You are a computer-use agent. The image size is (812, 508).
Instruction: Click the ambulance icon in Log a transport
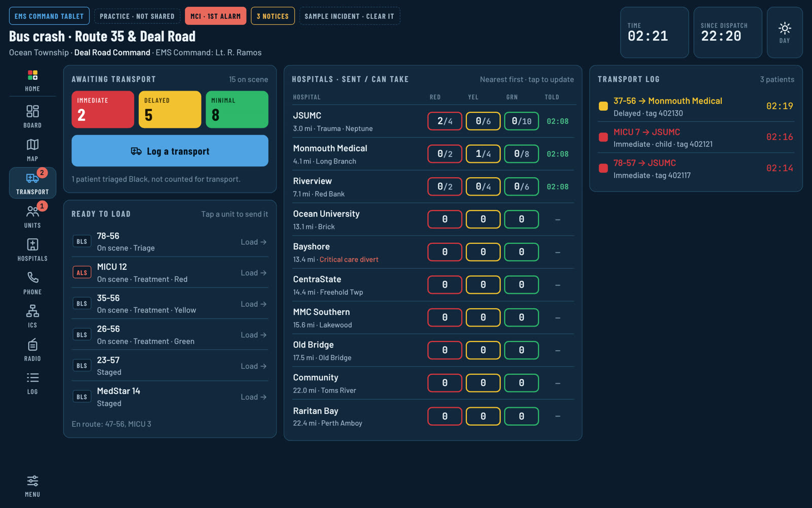tap(136, 151)
